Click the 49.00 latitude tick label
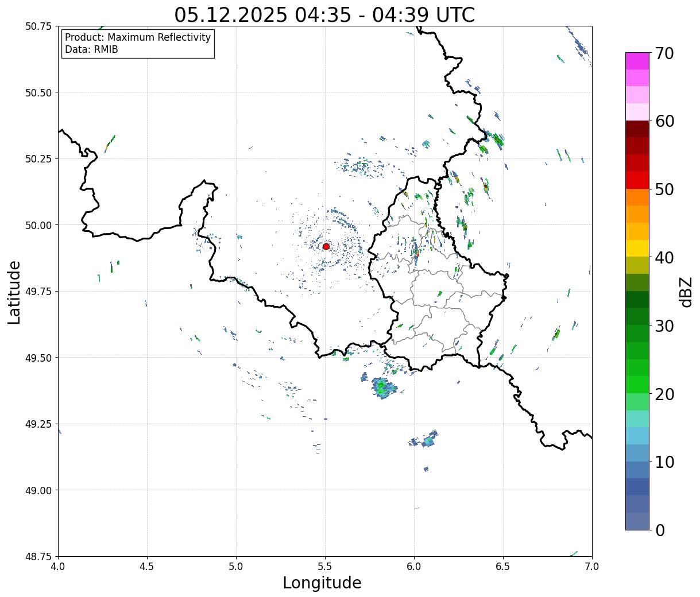 click(x=38, y=490)
